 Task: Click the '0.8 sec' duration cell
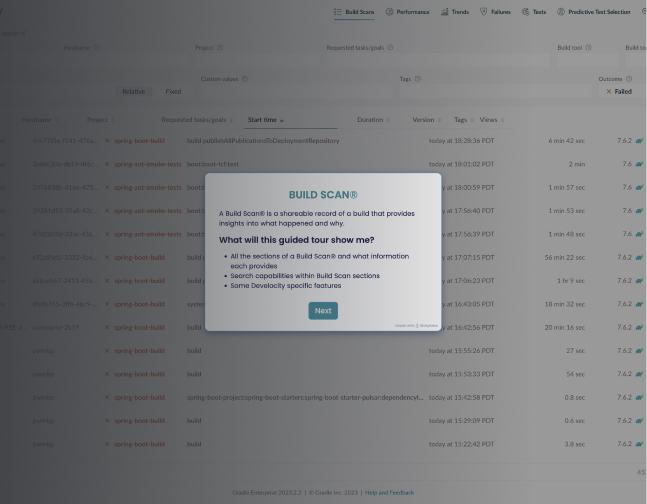click(x=574, y=397)
